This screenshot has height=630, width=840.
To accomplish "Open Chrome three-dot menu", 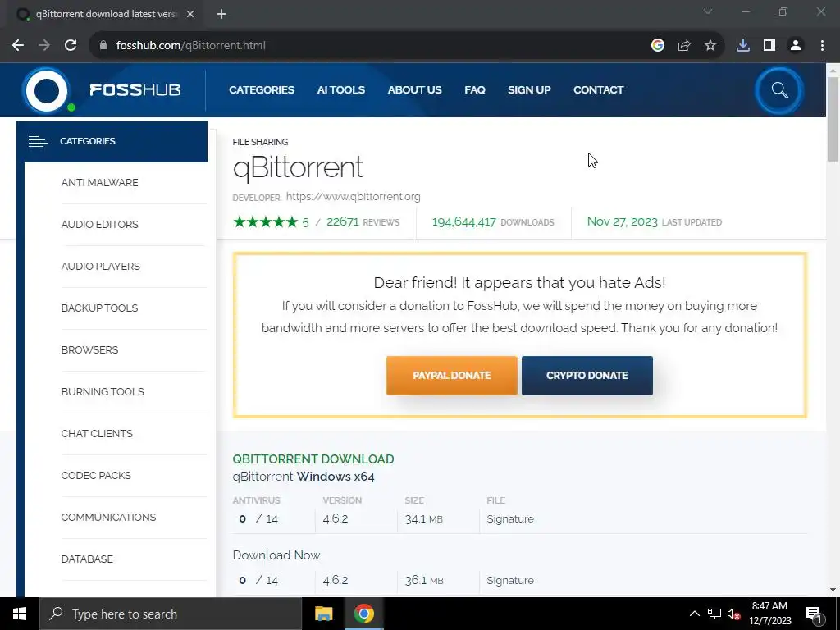I will (822, 46).
